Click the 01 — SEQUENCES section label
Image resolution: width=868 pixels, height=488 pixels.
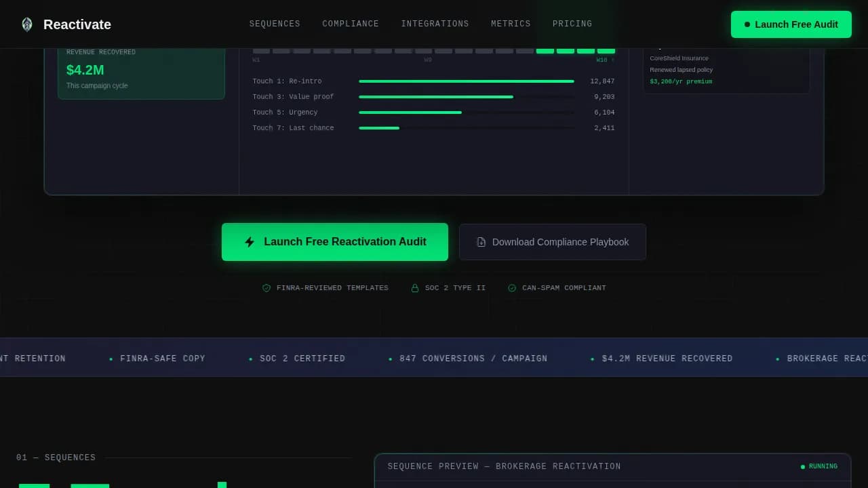click(x=56, y=458)
